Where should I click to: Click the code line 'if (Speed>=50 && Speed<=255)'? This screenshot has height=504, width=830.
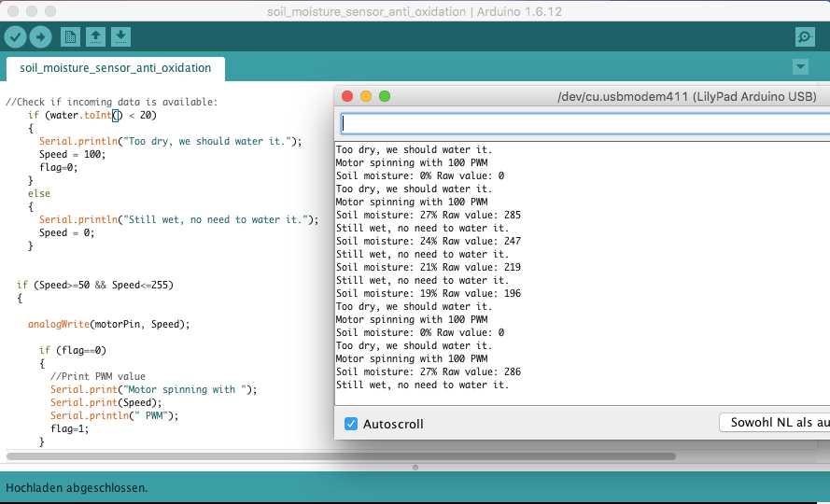tap(95, 285)
